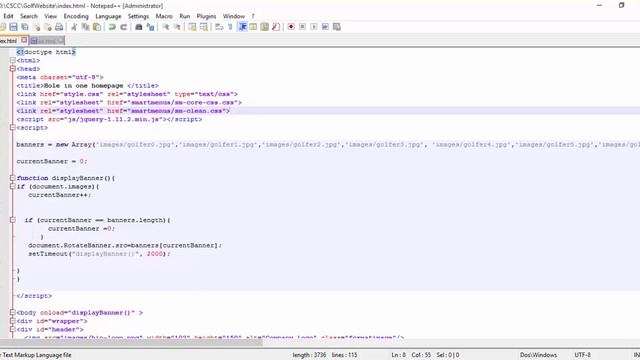The width and height of the screenshot is (640, 360).
Task: Click the Copy toolbar icon
Action: (x=85, y=27)
